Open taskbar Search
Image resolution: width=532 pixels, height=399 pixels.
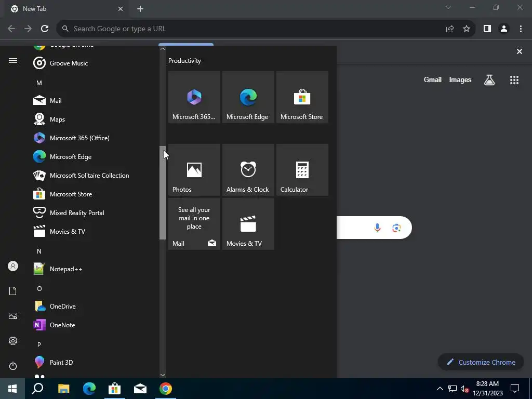pos(37,389)
